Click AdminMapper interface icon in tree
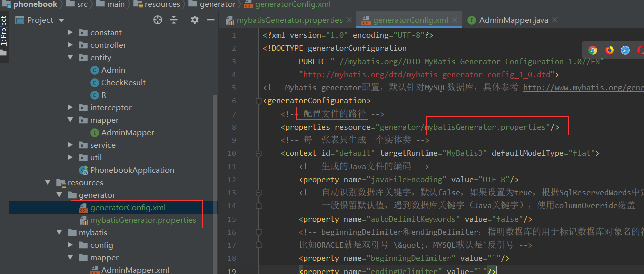 pos(95,133)
